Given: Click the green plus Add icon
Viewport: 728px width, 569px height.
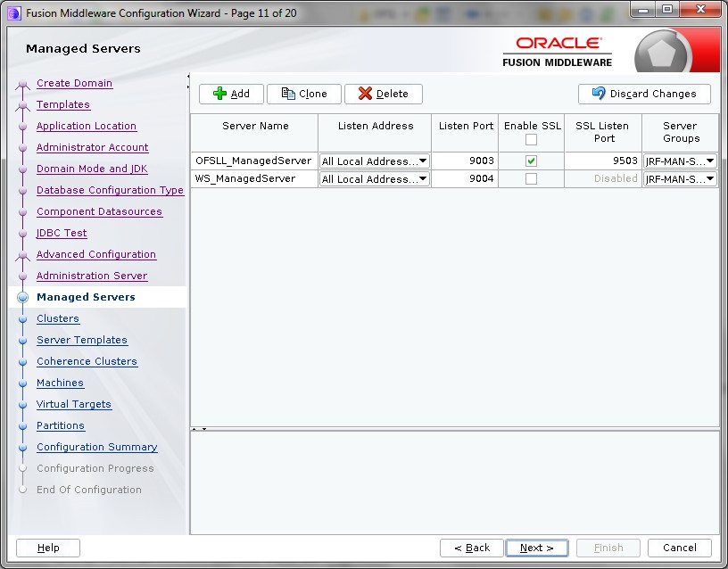Looking at the screenshot, I should pyautogui.click(x=219, y=94).
